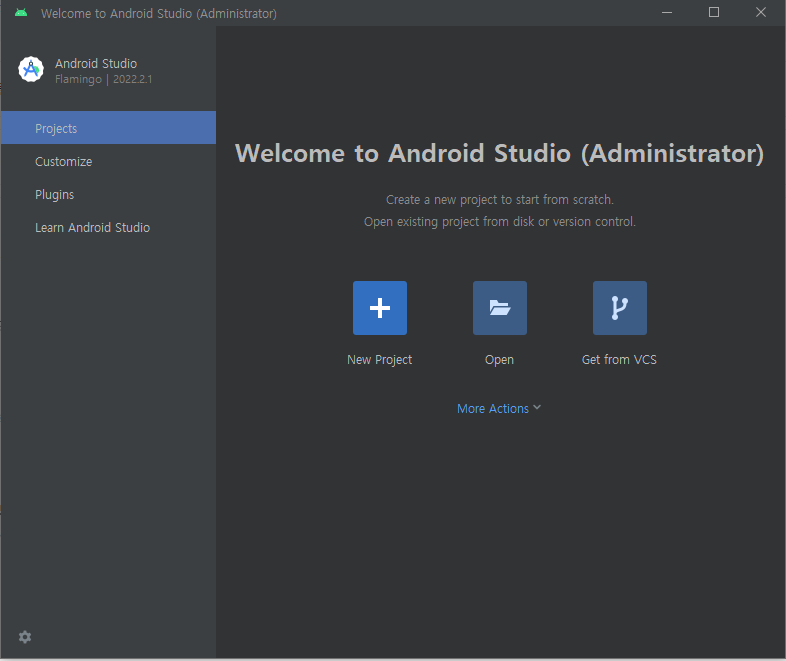The image size is (786, 661).
Task: Maximize the welcome window
Action: tap(714, 13)
